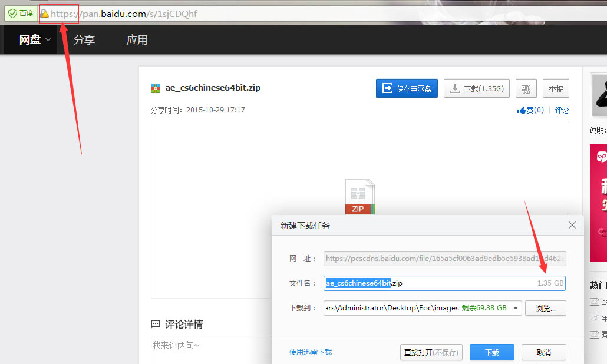The height and width of the screenshot is (364, 607).
Task: Click the browser address bar URL
Action: click(x=124, y=14)
